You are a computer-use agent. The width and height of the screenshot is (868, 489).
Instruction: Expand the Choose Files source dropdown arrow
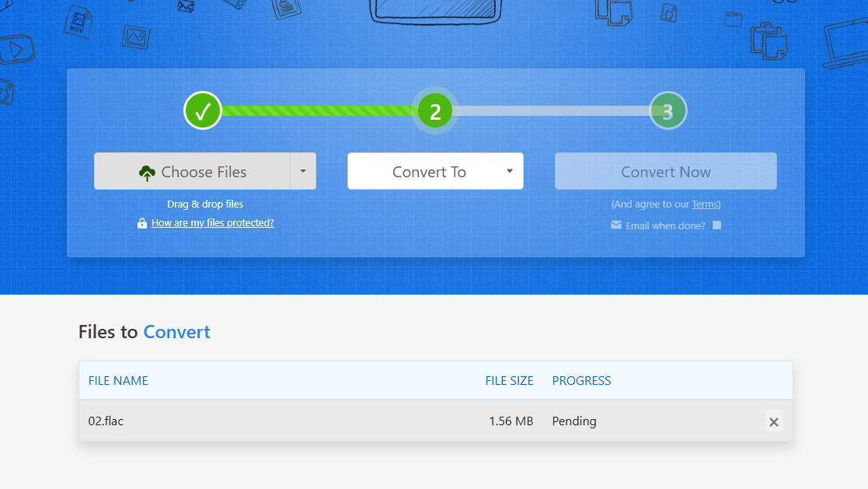(x=303, y=171)
